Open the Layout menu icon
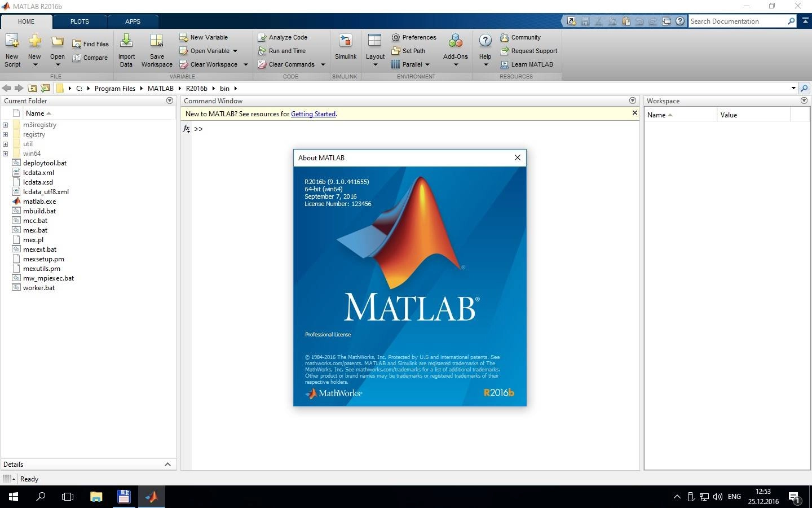Image resolution: width=812 pixels, height=508 pixels. coord(375,41)
